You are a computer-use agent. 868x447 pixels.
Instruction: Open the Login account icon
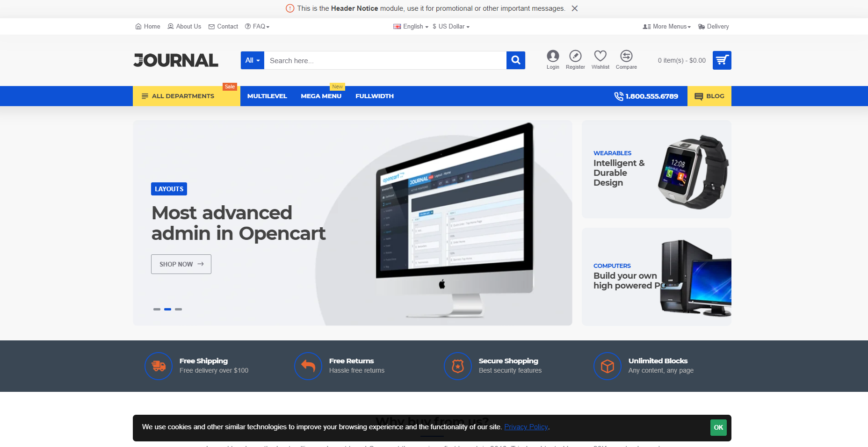[553, 60]
